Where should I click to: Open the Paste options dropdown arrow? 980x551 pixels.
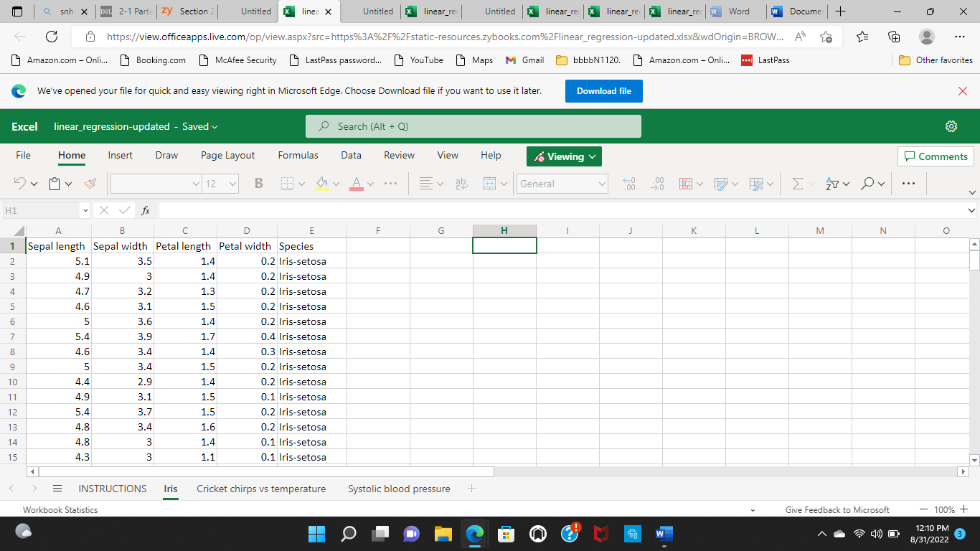pyautogui.click(x=69, y=184)
